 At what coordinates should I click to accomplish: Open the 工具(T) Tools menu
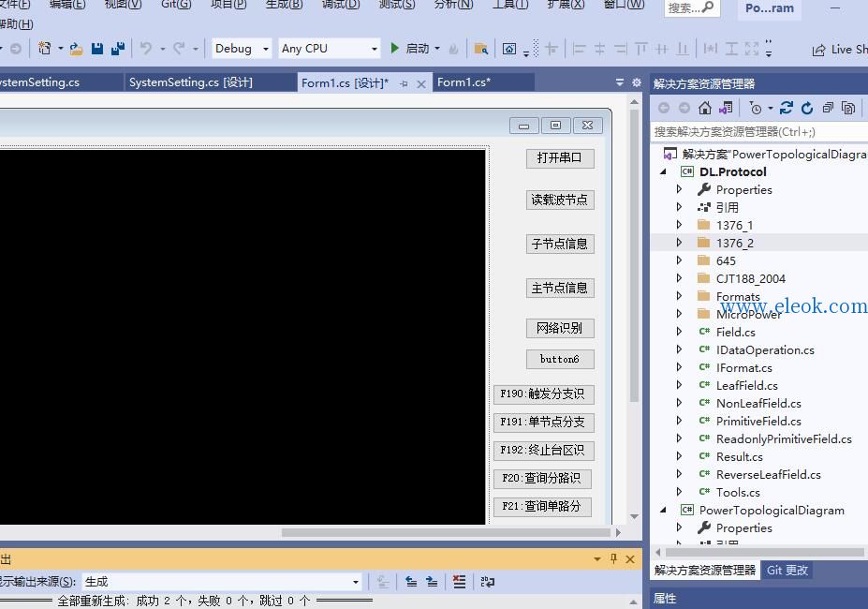(510, 5)
